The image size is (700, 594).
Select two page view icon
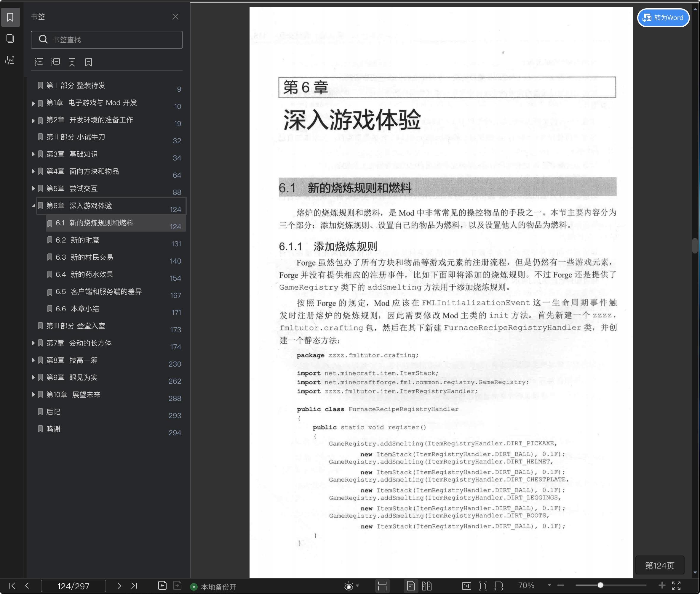click(427, 586)
